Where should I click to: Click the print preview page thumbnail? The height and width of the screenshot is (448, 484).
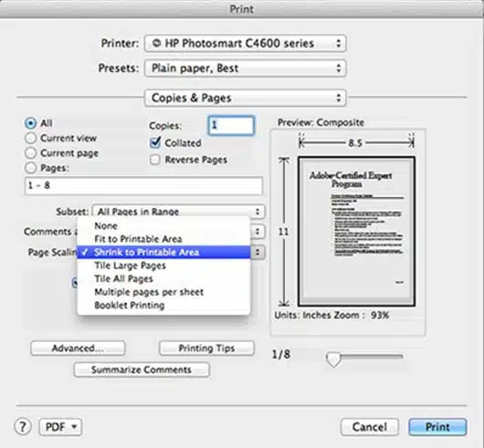(356, 231)
